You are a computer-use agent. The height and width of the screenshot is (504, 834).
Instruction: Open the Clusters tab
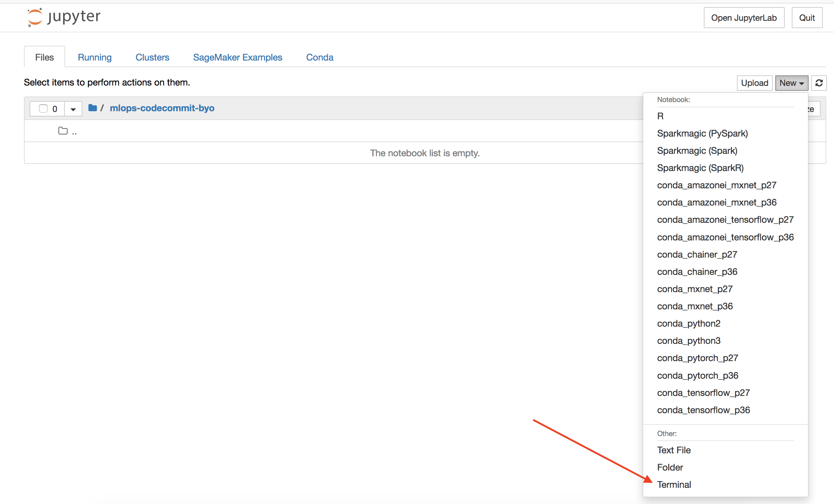tap(152, 57)
